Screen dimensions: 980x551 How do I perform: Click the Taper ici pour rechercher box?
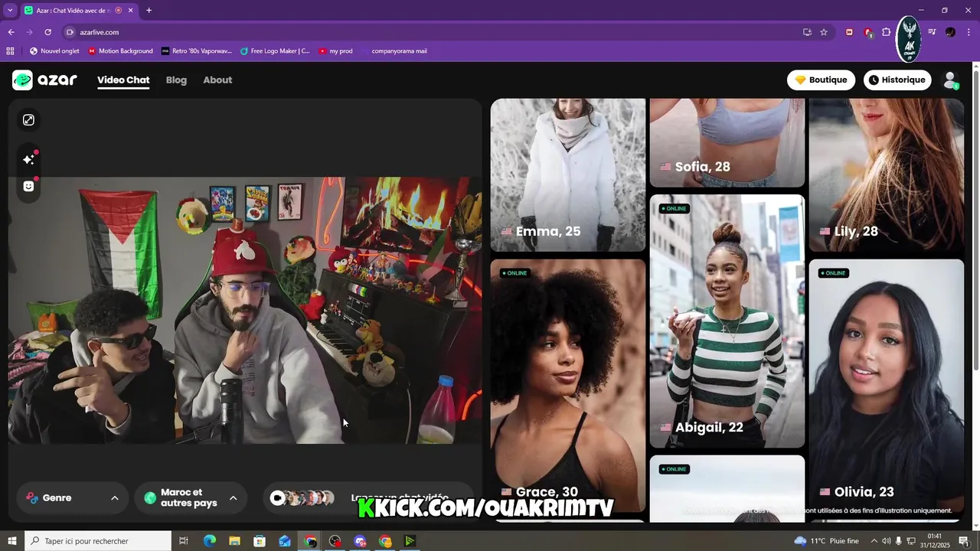98,541
